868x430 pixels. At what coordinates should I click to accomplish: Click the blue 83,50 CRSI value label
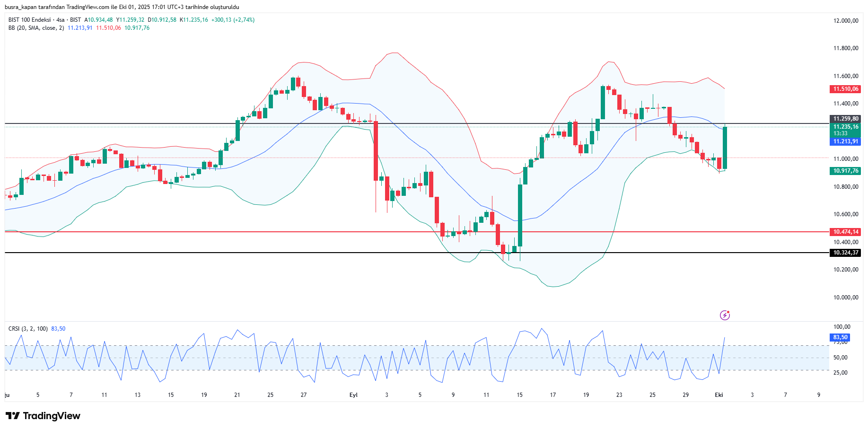pyautogui.click(x=840, y=337)
